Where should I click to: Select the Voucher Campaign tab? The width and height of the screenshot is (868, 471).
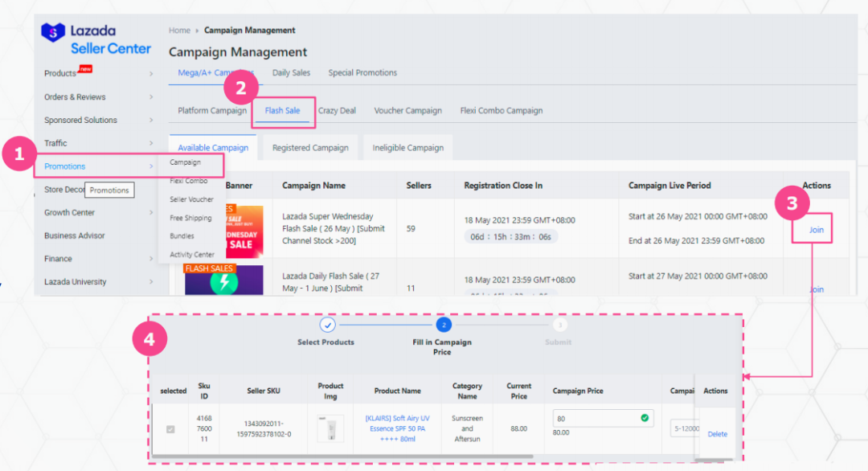point(408,111)
